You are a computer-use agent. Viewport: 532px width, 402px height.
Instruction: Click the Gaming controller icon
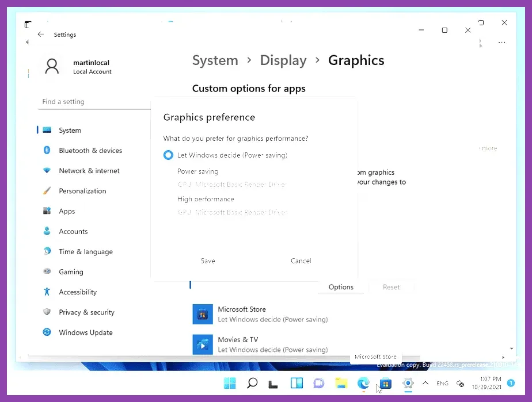47,271
